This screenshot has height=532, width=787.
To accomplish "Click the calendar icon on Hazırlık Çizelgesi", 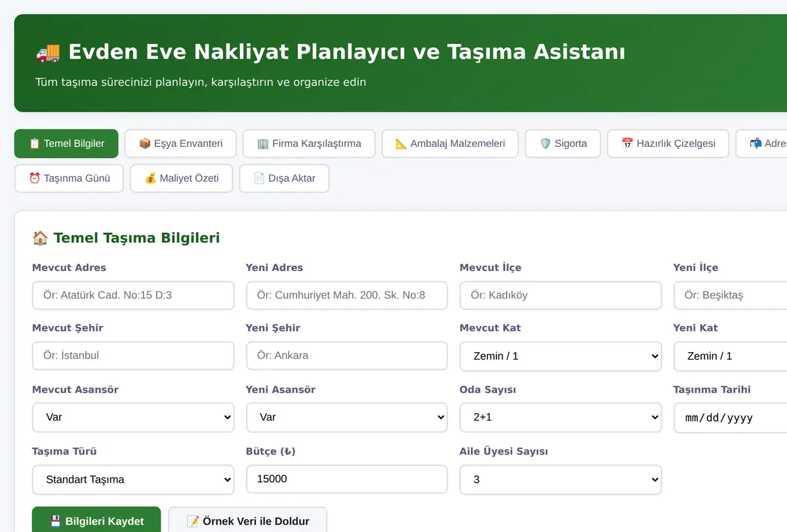I will coord(627,144).
